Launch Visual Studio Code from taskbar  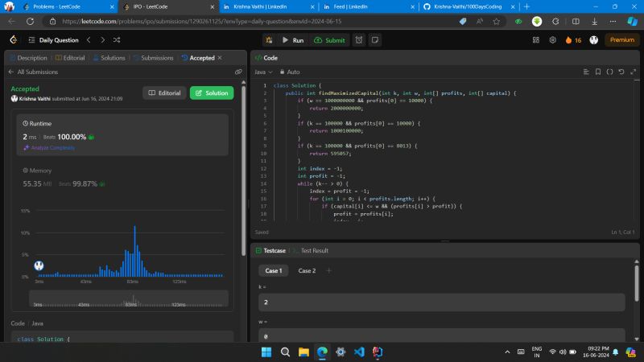[x=360, y=352]
